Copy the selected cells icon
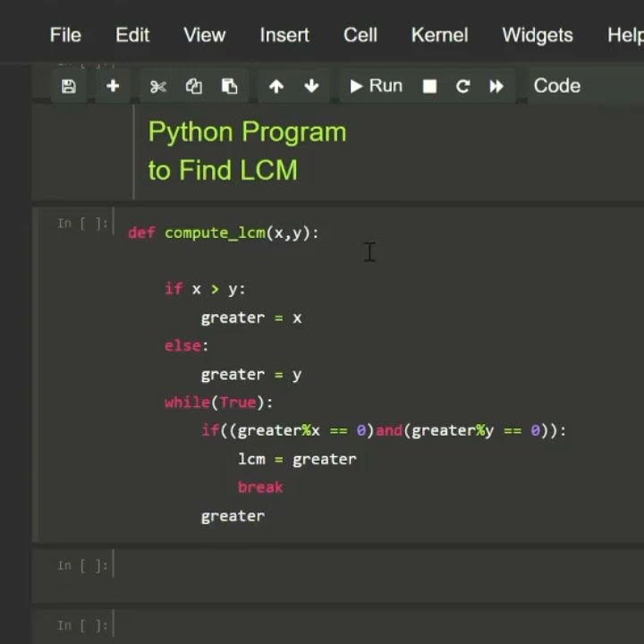 point(194,86)
